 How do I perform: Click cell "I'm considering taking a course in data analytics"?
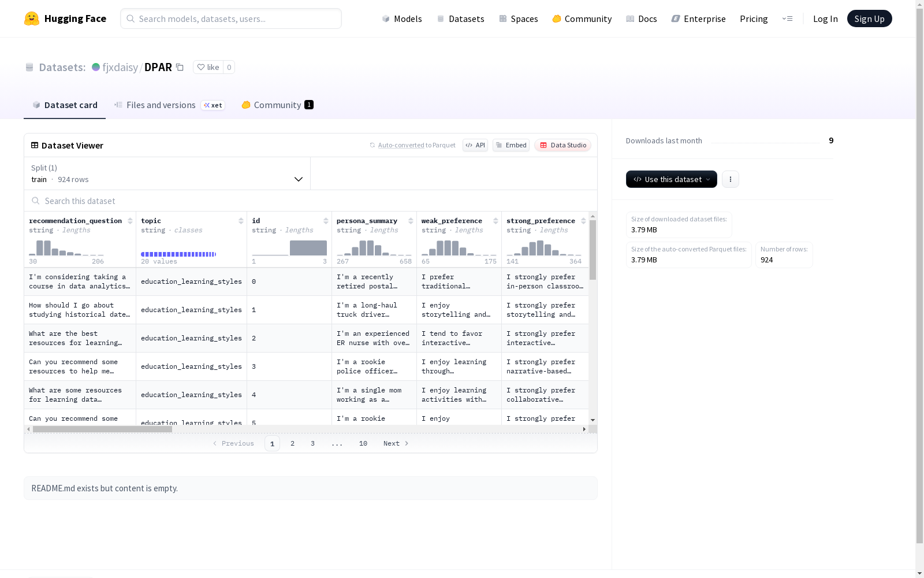point(80,281)
